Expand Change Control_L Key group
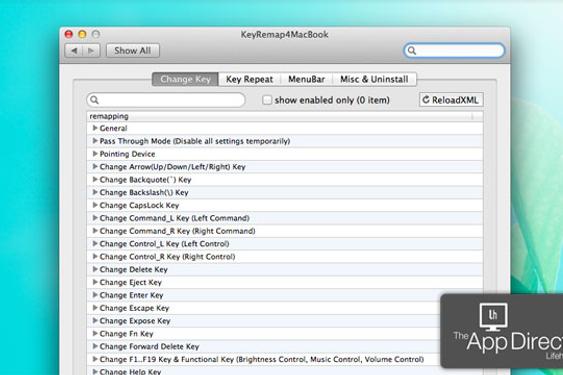This screenshot has height=375, width=563. (95, 244)
